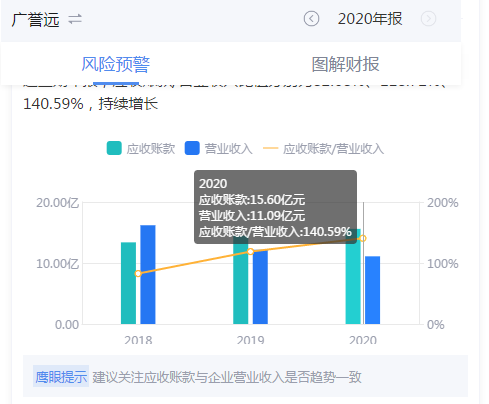
Task: Switch to the 风险预警 tab
Action: 116,64
